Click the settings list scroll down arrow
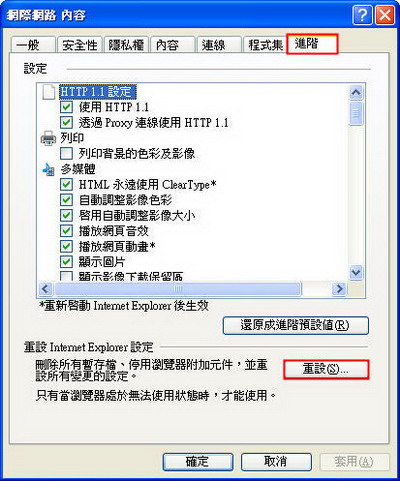 point(356,273)
